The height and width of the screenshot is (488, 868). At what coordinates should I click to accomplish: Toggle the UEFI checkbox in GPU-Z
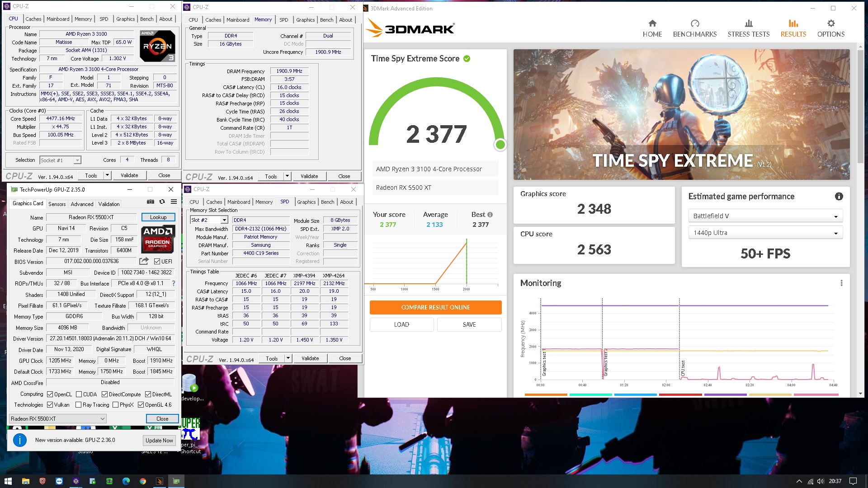pos(157,262)
